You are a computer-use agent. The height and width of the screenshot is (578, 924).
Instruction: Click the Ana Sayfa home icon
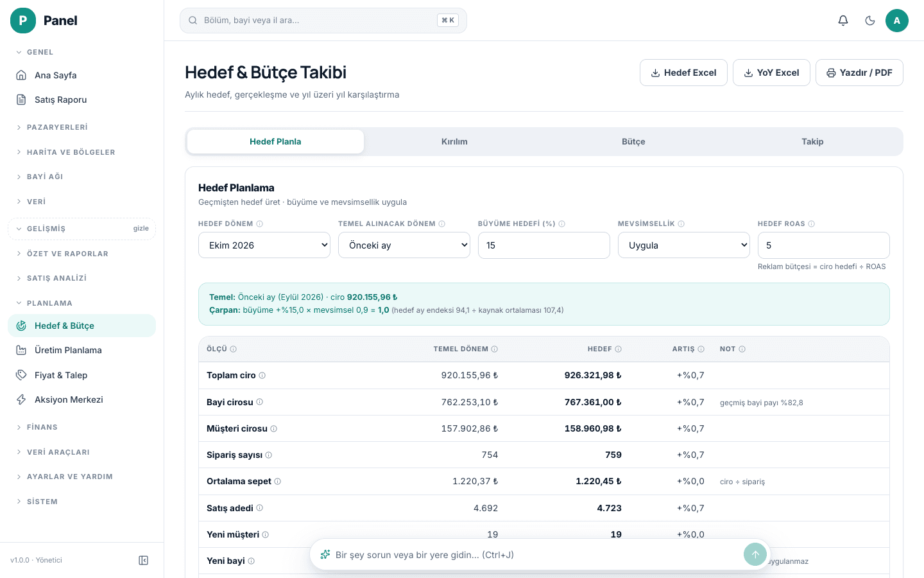(x=21, y=75)
